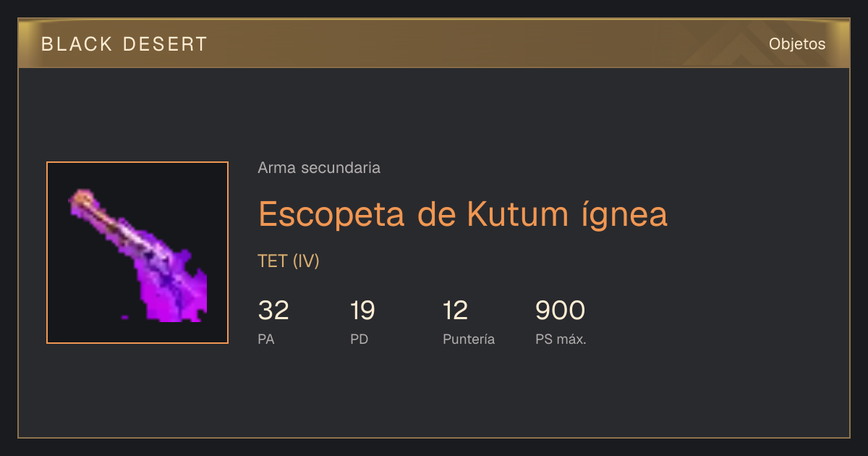Screen dimensions: 868x456
Task: Click the PA stat label
Action: coord(266,339)
